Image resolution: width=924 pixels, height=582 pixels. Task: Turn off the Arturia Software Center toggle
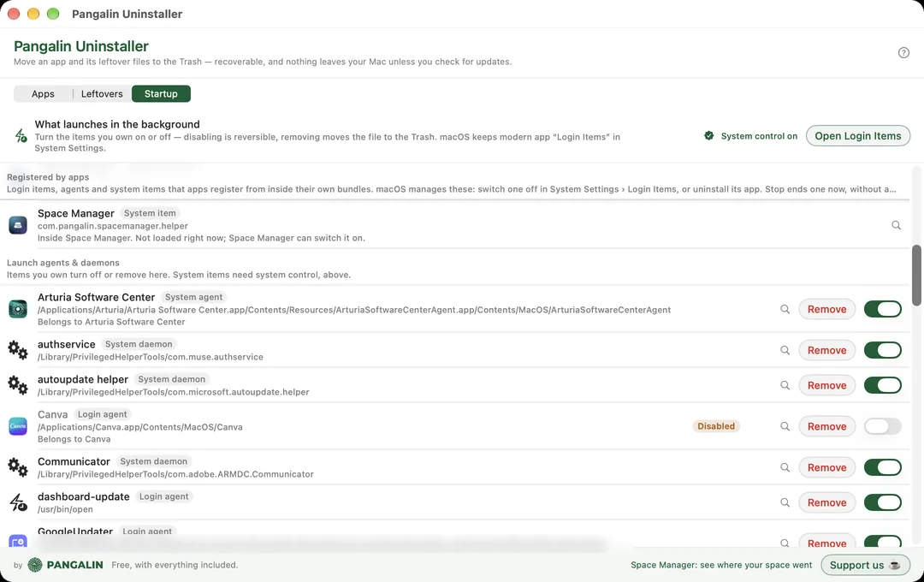[x=882, y=309]
